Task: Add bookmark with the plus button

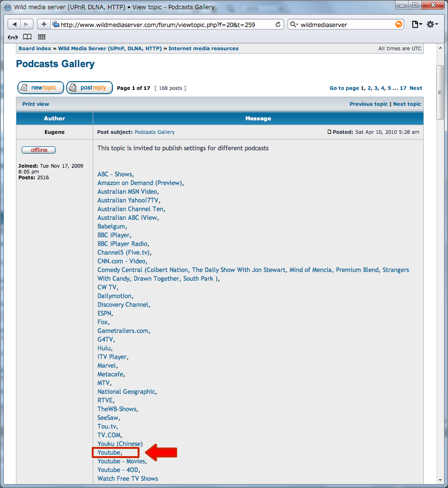Action: coord(44,24)
